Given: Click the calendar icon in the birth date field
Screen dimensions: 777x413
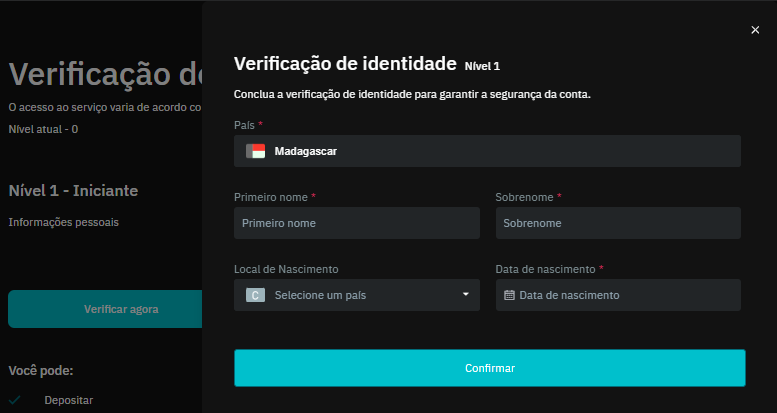Looking at the screenshot, I should [x=509, y=295].
